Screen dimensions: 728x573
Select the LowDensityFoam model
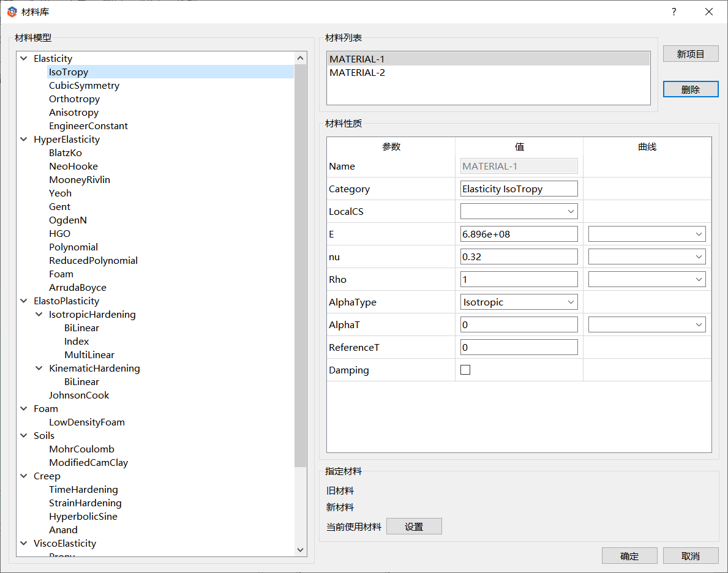coord(87,422)
